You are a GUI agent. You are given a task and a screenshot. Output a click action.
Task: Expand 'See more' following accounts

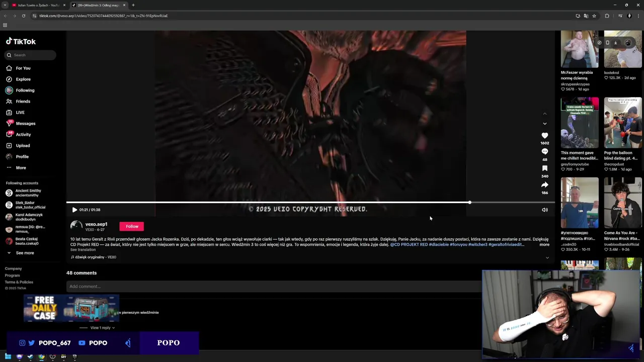coord(20,253)
